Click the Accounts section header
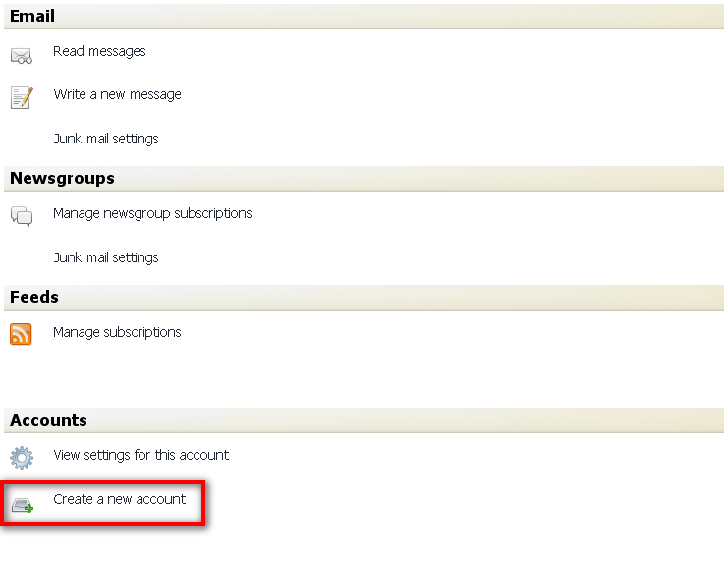The image size is (728, 570). (x=48, y=420)
